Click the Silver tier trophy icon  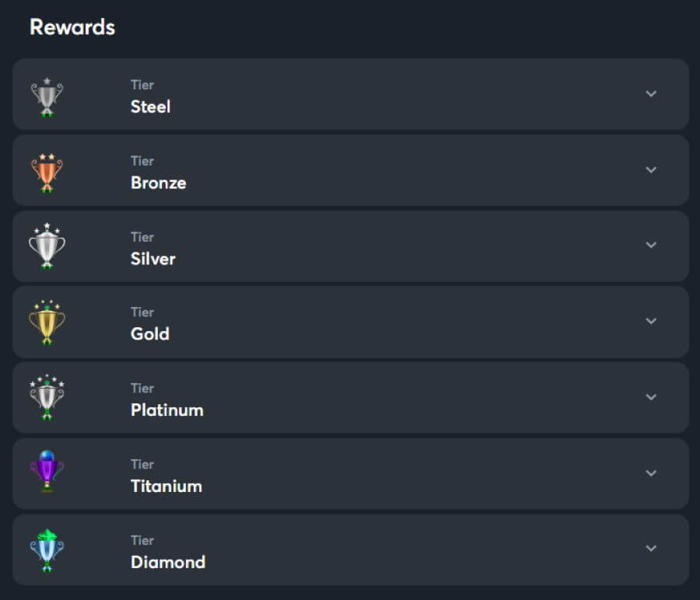pos(47,246)
